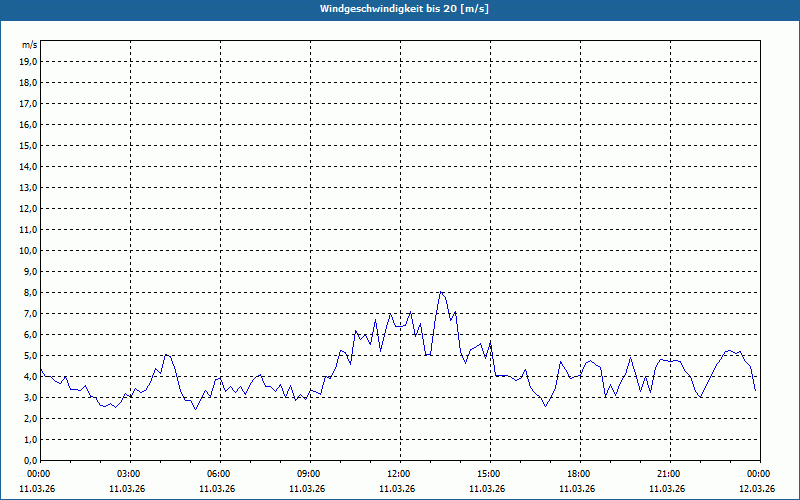Select the 15,0 y-axis label
This screenshot has width=800, height=500.
pos(28,145)
